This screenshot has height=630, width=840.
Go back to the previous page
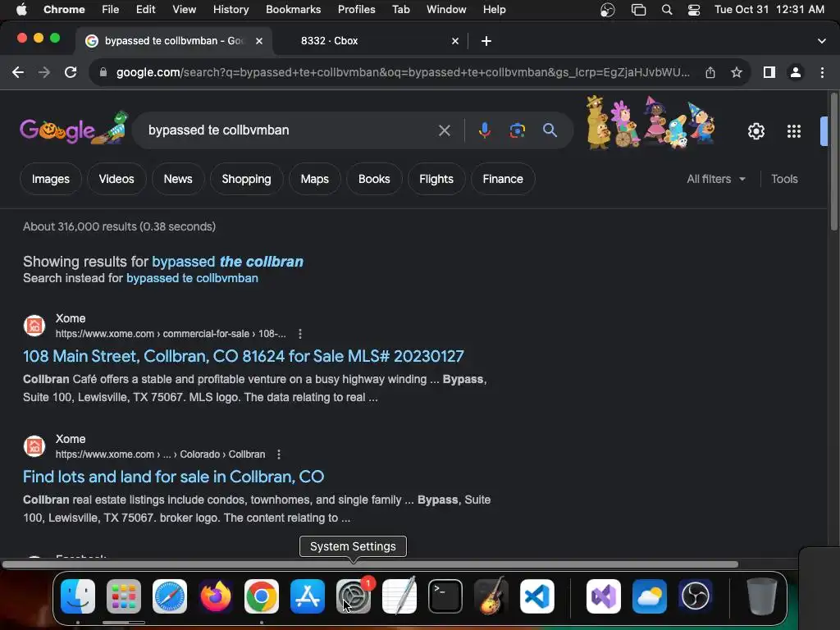[18, 72]
